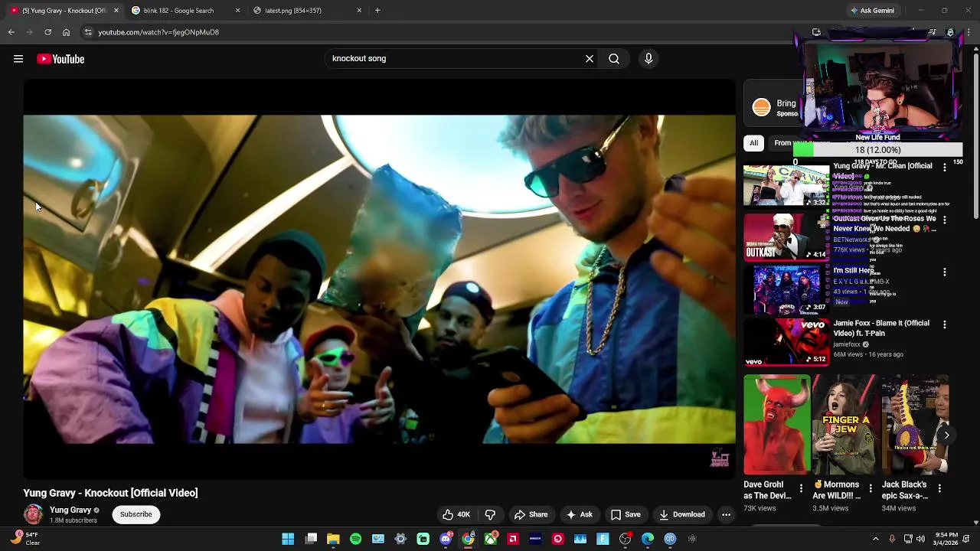Image resolution: width=980 pixels, height=551 pixels.
Task: Like the video with thumbs up
Action: point(456,515)
